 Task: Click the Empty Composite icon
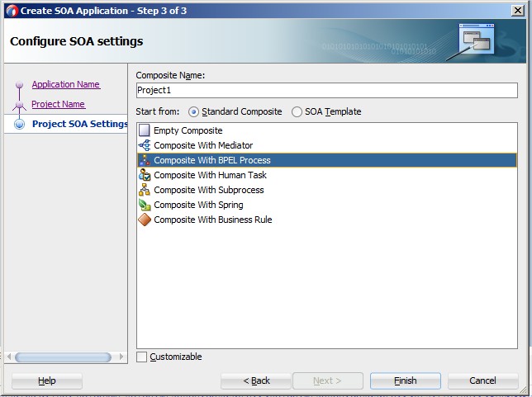[145, 130]
